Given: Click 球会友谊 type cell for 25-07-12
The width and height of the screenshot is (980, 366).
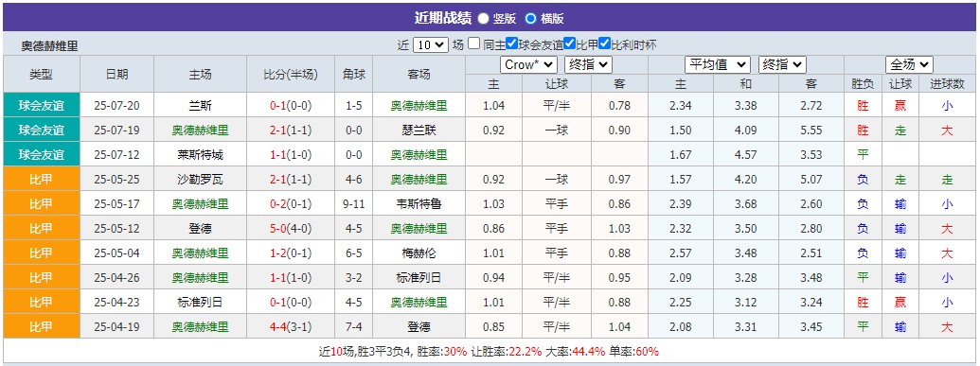Looking at the screenshot, I should [x=42, y=154].
